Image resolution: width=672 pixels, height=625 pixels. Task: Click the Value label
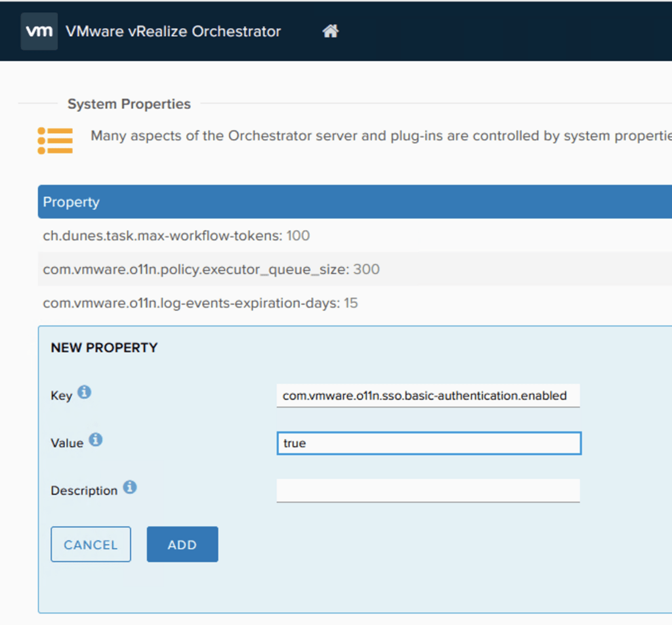(x=67, y=443)
